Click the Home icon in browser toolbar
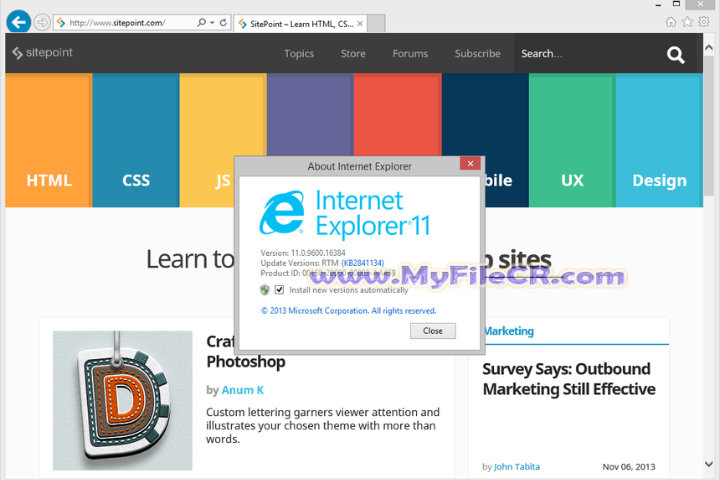720x480 pixels. tap(671, 22)
